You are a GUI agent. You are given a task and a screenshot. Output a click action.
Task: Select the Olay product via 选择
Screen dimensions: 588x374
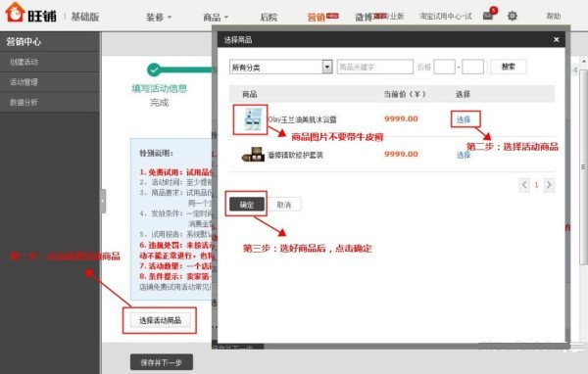pyautogui.click(x=464, y=119)
